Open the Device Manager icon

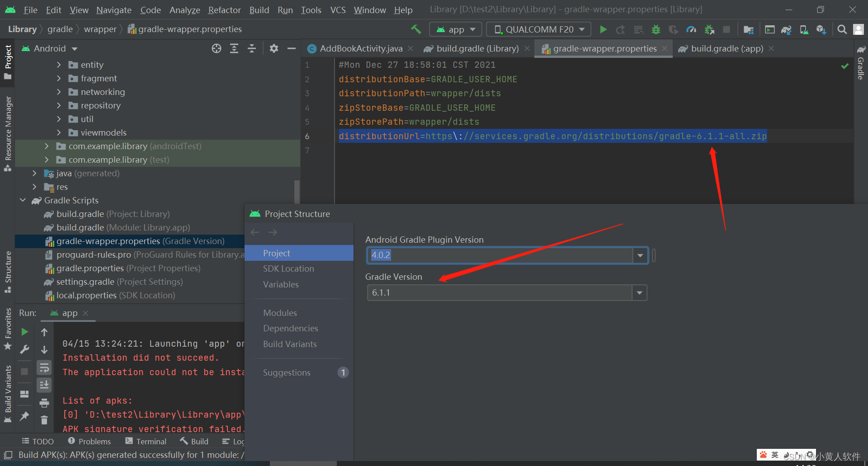pos(804,29)
